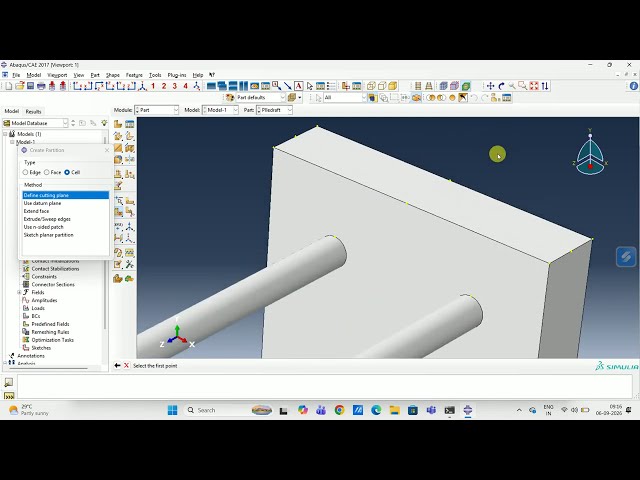Switch to the Results tab
The image size is (640, 480).
tap(33, 111)
